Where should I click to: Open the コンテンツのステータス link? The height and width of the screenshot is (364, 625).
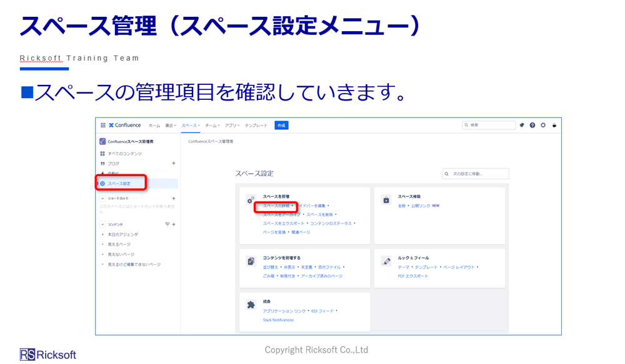click(331, 224)
